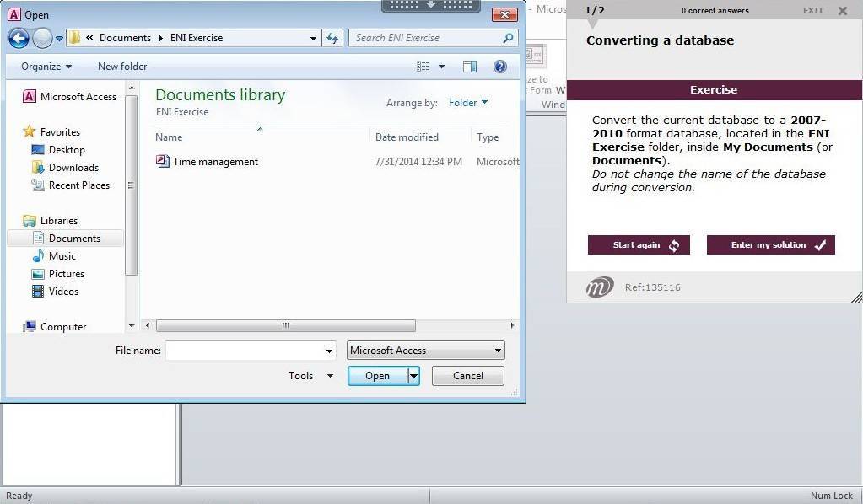Click the Back navigation arrow
This screenshot has height=504, width=863.
(x=19, y=38)
